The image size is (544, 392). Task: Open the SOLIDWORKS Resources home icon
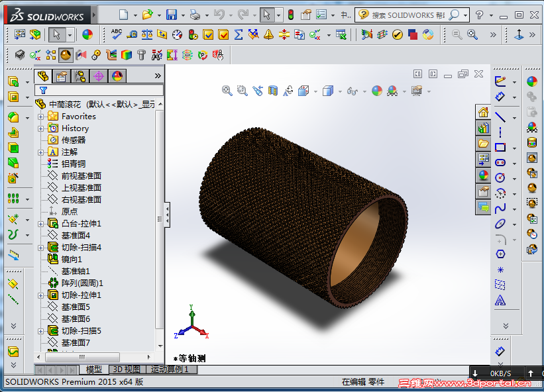click(x=483, y=113)
